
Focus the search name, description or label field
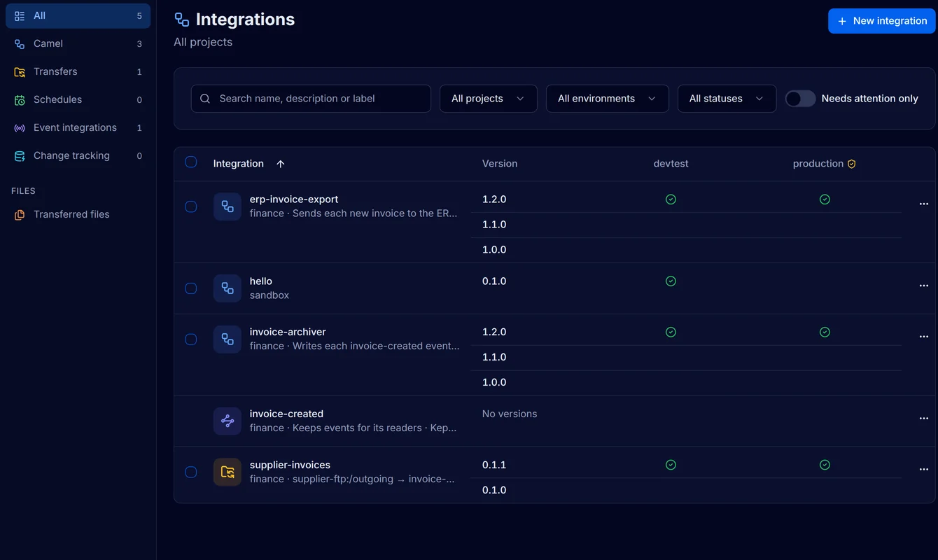pos(311,99)
